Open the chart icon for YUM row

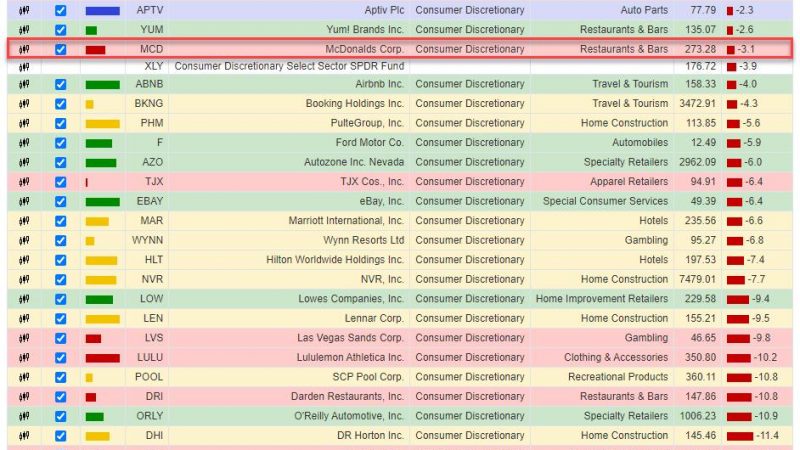(x=24, y=30)
